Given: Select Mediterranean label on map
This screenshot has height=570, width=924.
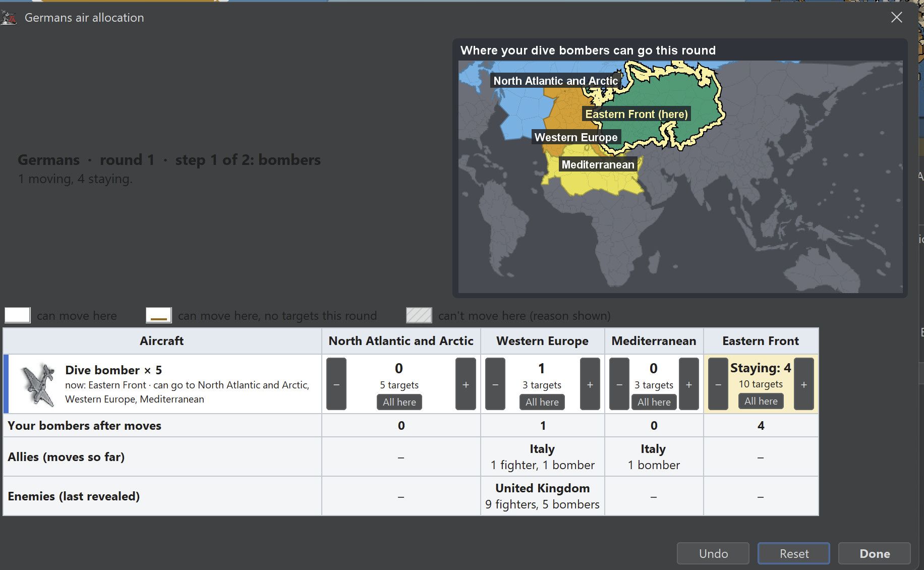Looking at the screenshot, I should pyautogui.click(x=598, y=164).
